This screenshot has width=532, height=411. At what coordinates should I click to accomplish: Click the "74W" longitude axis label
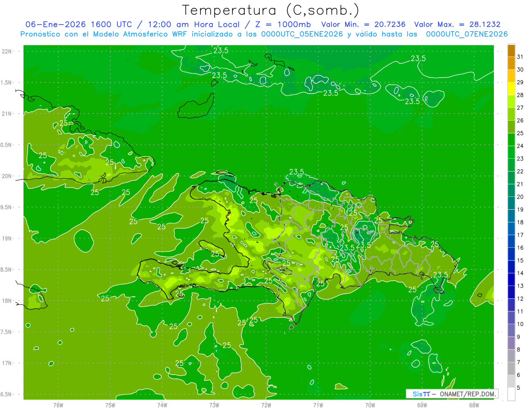click(162, 405)
